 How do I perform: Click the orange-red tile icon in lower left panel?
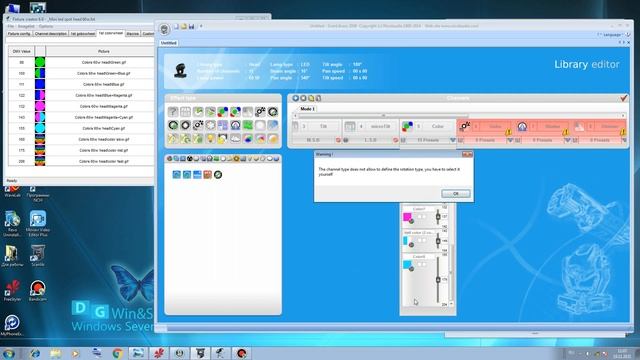click(207, 175)
